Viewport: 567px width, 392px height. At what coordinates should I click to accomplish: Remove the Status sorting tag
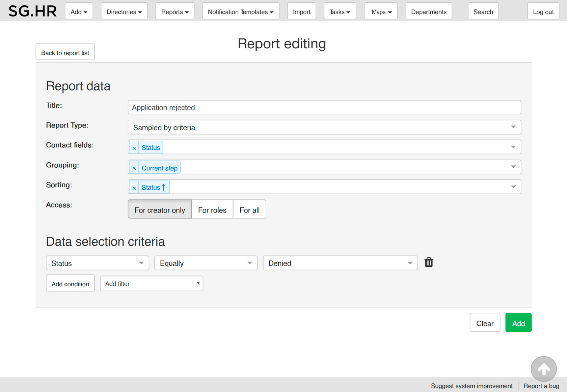click(x=134, y=188)
